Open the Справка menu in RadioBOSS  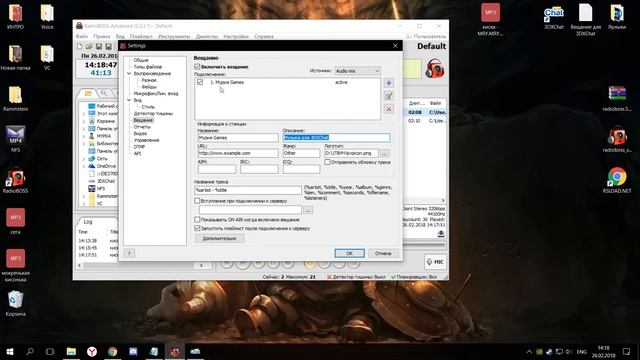point(264,36)
